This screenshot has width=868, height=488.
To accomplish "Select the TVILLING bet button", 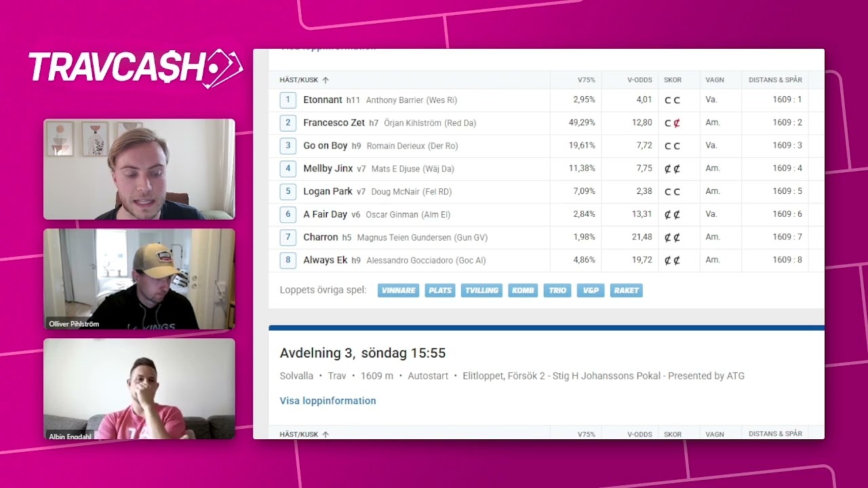I will pos(481,290).
